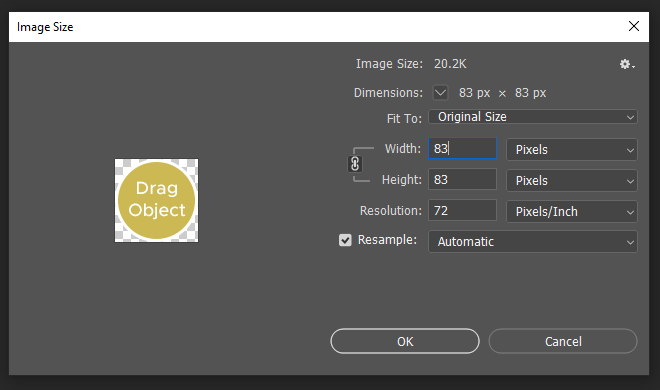Click the Cancel button

coord(563,341)
